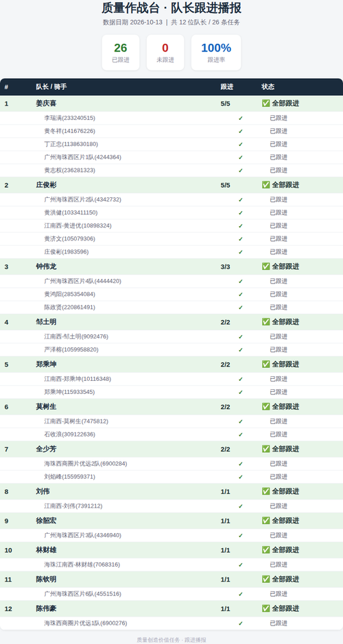
Task: Click the green check icon in 刘伟's status
Action: click(x=265, y=491)
